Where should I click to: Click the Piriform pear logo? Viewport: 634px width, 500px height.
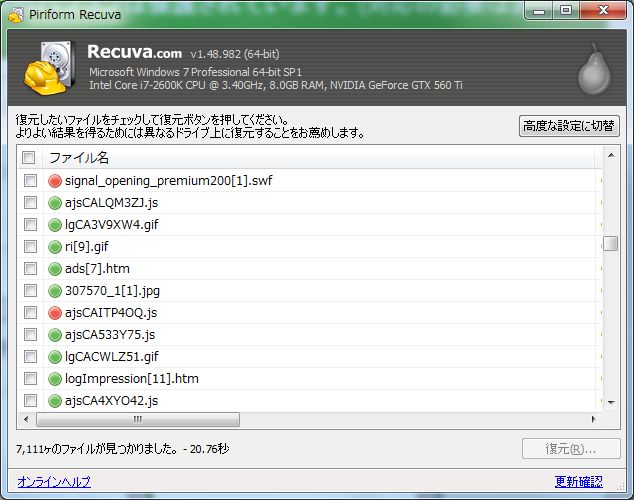point(594,70)
